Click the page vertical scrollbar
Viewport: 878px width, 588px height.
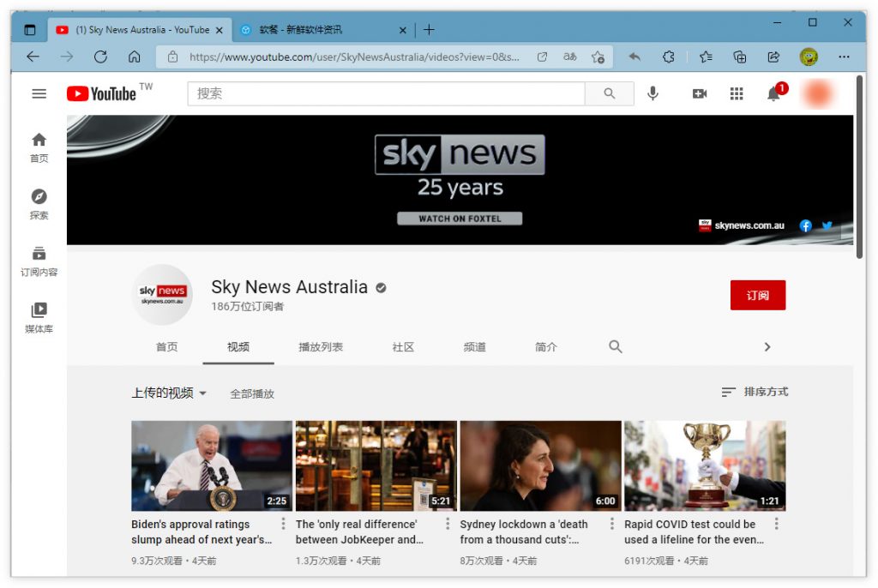859,167
